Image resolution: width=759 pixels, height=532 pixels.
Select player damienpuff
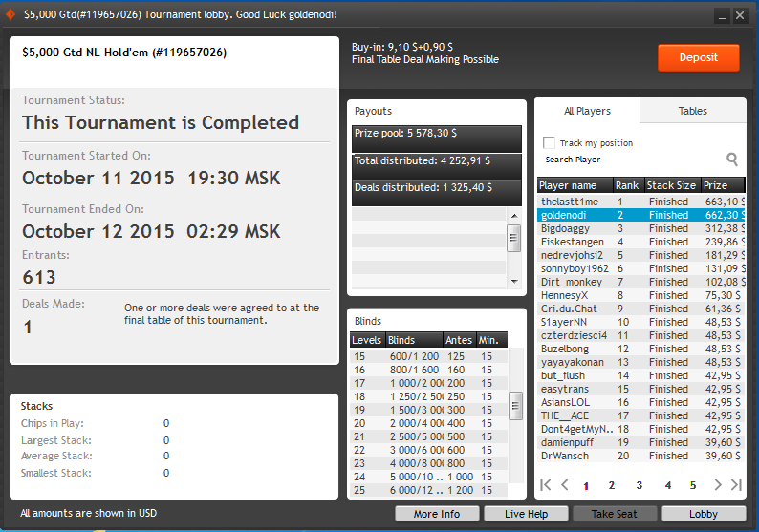pos(640,442)
